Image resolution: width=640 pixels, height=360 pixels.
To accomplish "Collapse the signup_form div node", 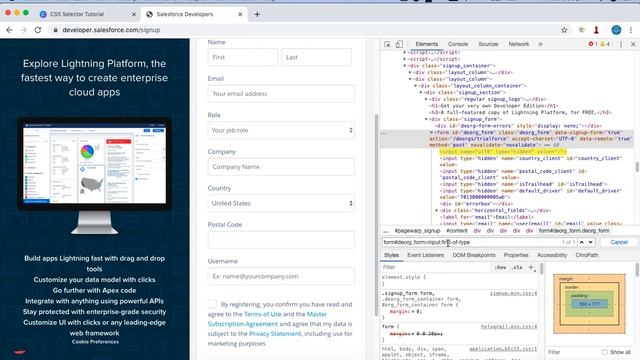I will [x=426, y=119].
